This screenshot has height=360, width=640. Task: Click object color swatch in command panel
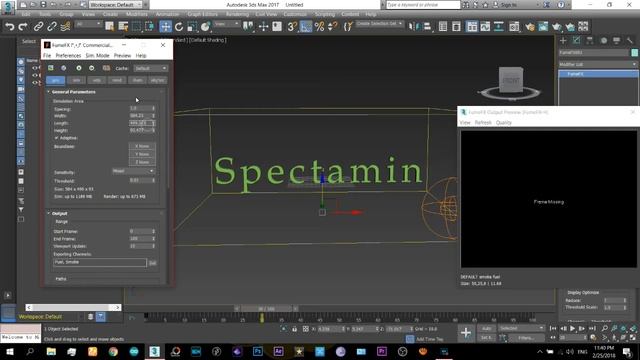pyautogui.click(x=634, y=53)
